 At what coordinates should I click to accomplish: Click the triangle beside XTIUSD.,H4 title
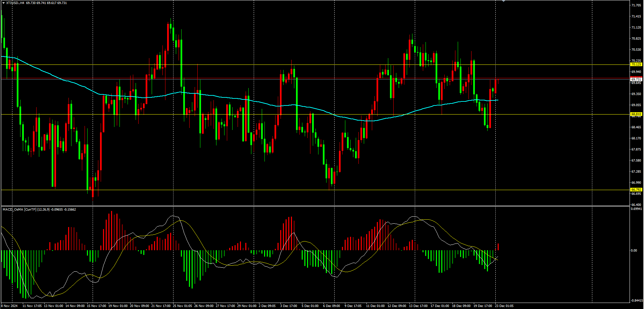coord(3,3)
